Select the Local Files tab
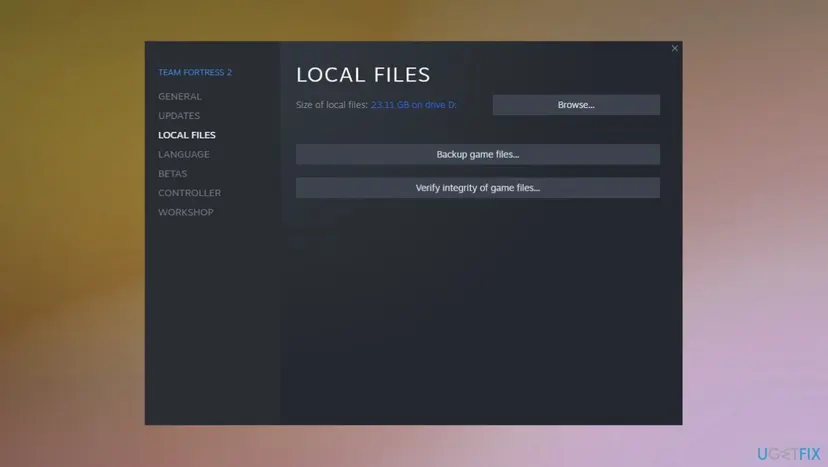 pos(187,135)
